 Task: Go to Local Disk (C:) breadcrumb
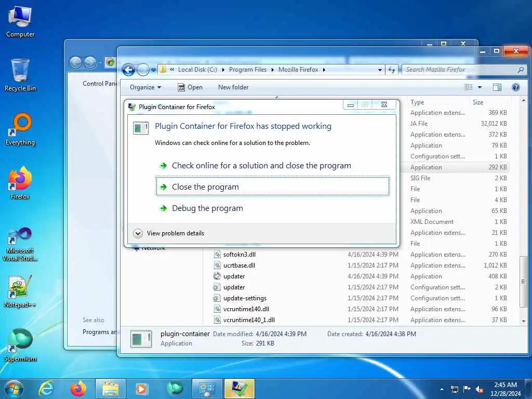[x=197, y=70]
